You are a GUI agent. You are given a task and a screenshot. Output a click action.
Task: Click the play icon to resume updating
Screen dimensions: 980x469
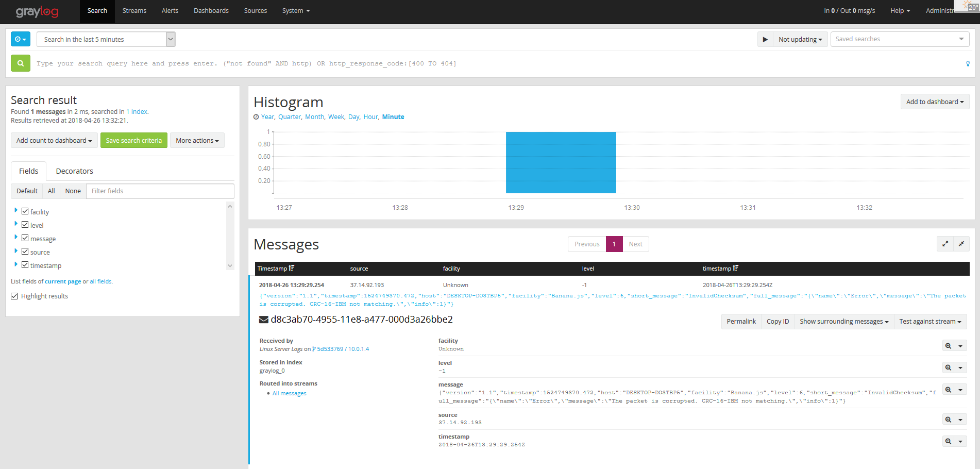tap(765, 39)
